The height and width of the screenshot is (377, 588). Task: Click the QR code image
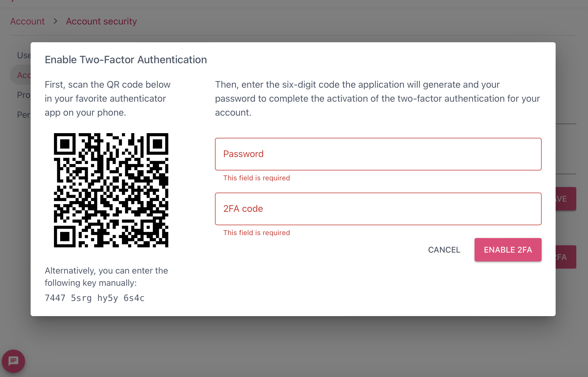111,190
